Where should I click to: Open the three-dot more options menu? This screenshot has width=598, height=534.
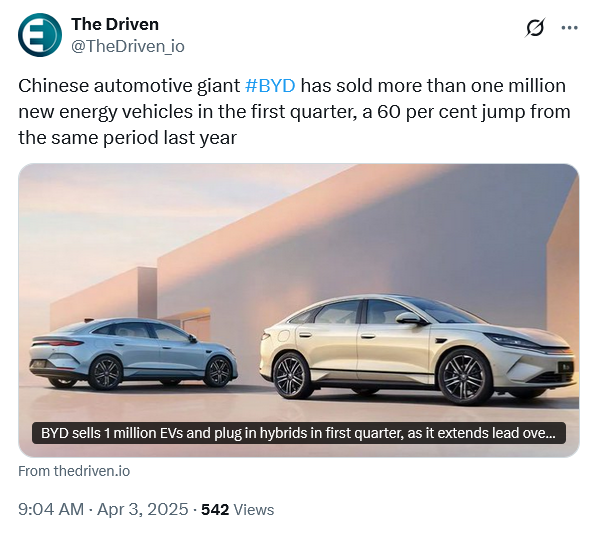click(x=569, y=28)
